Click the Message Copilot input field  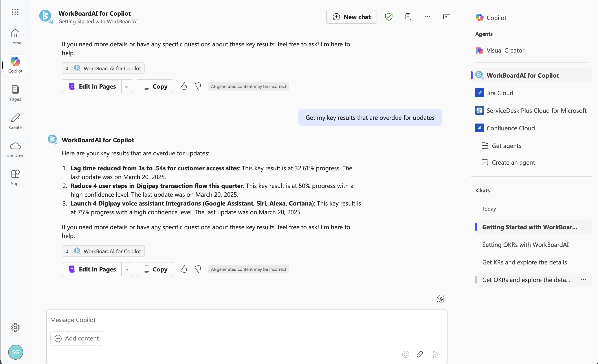(x=247, y=320)
